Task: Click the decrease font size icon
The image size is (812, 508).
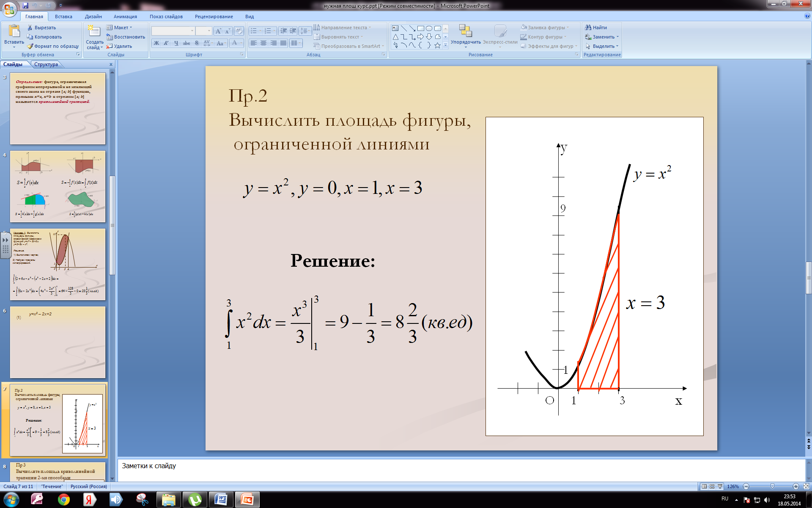Action: point(228,31)
